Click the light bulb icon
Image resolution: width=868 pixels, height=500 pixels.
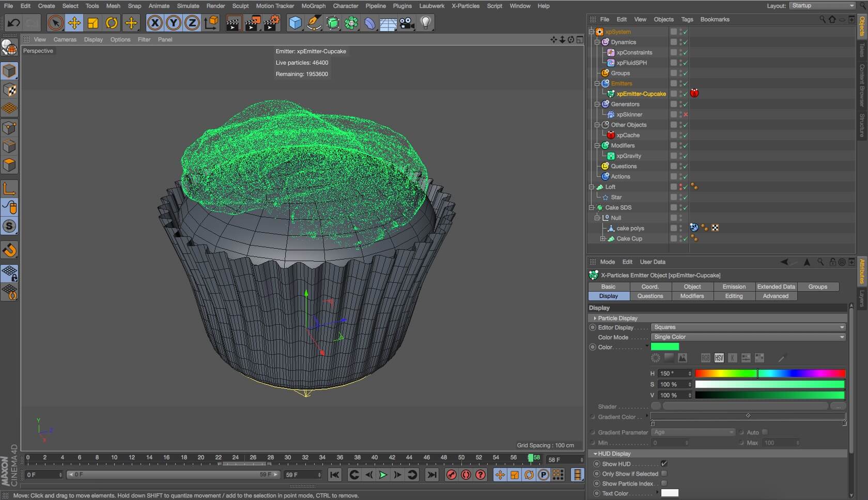pyautogui.click(x=426, y=23)
